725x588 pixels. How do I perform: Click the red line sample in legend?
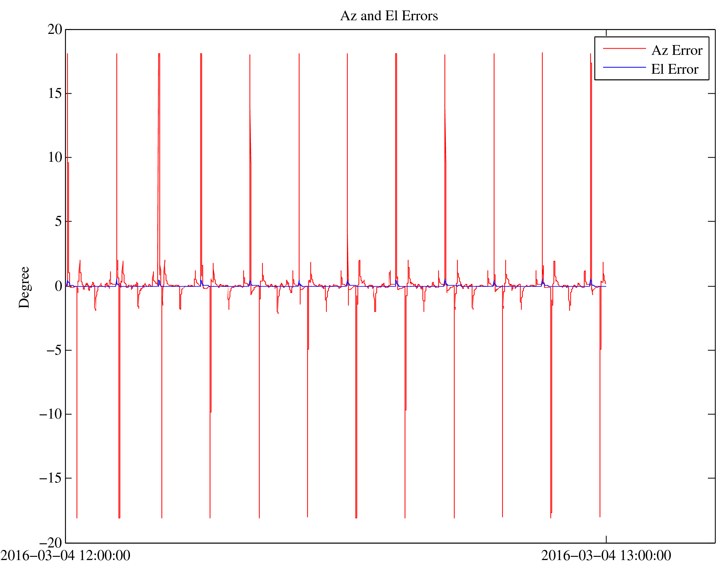pyautogui.click(x=624, y=49)
